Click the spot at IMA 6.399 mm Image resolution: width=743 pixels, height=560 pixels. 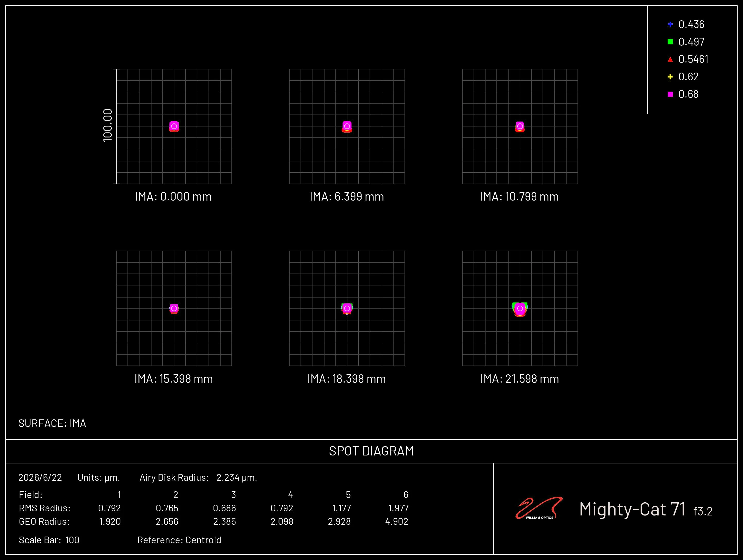point(347,127)
